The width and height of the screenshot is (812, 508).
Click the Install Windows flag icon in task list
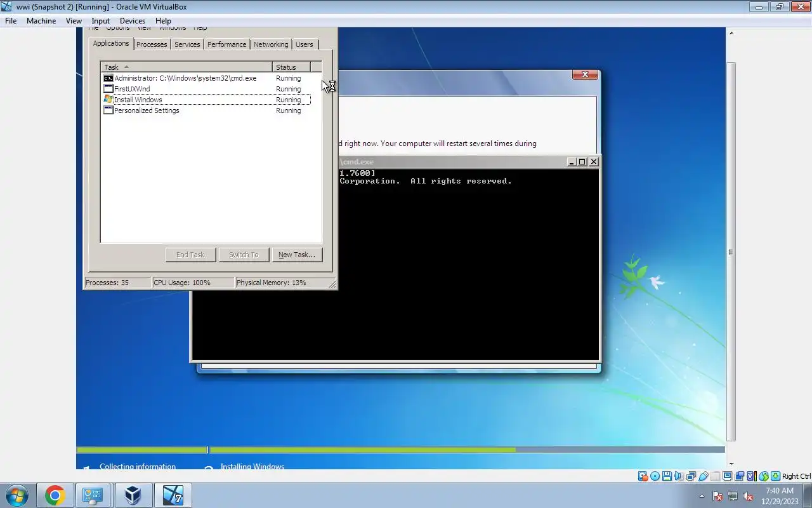(108, 100)
